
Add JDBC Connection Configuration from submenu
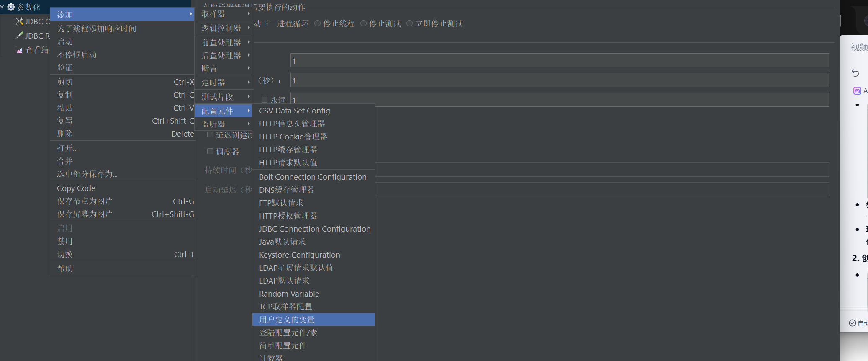(313, 229)
